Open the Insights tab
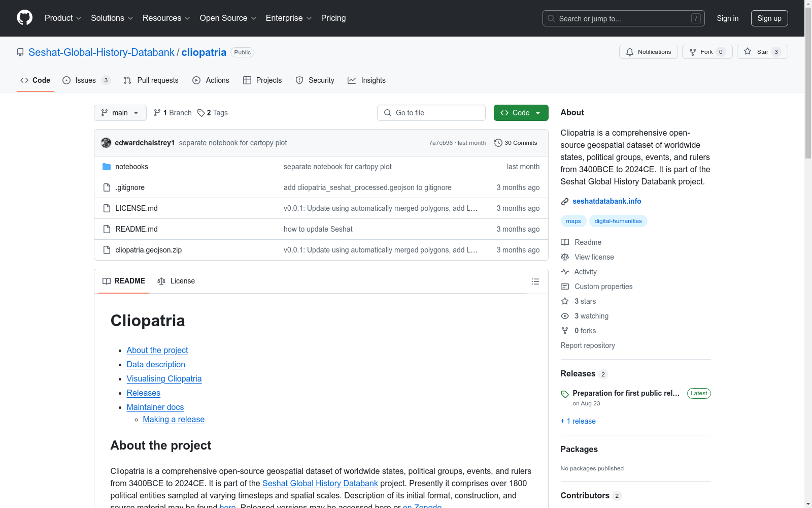The width and height of the screenshot is (812, 508). pos(366,80)
